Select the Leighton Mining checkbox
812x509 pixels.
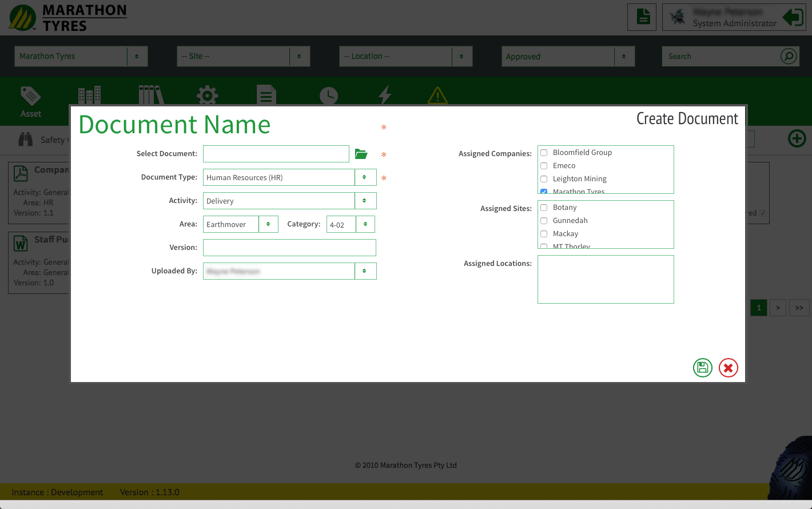click(544, 179)
